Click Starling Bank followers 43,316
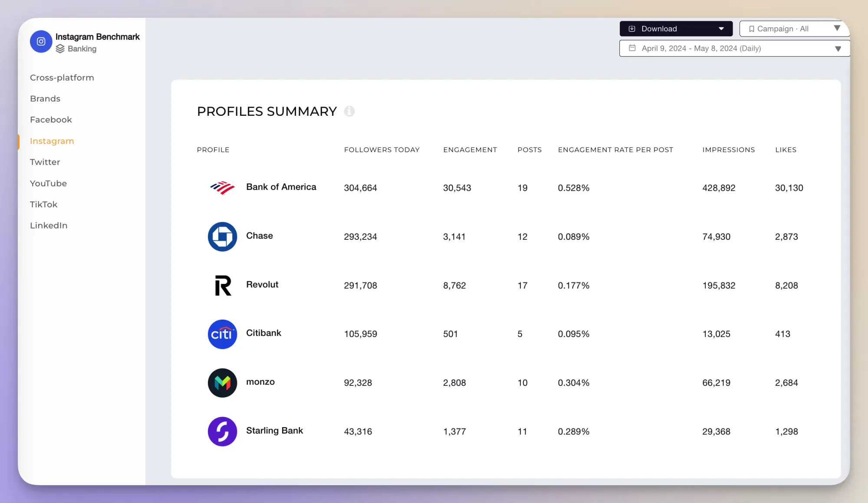 [358, 431]
